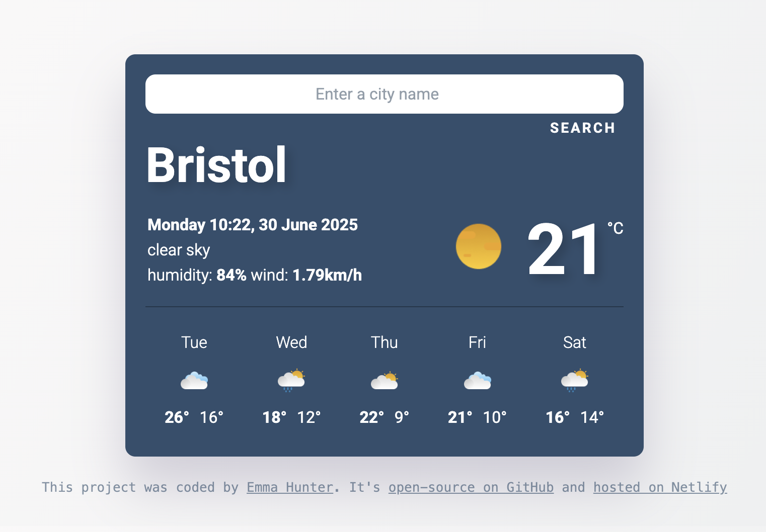Click the humidity 84% value
Screen dimensions: 766x532
tap(232, 275)
